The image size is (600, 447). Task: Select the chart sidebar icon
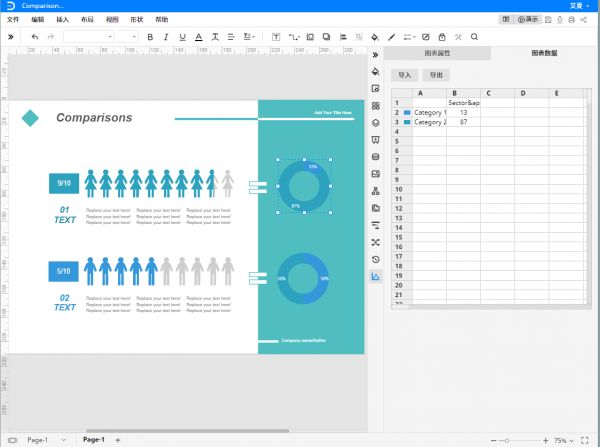pyautogui.click(x=375, y=276)
